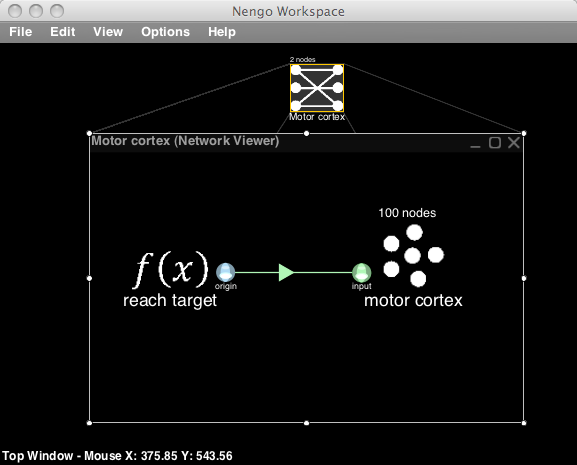Select the Motor cortex network icon

click(x=317, y=88)
